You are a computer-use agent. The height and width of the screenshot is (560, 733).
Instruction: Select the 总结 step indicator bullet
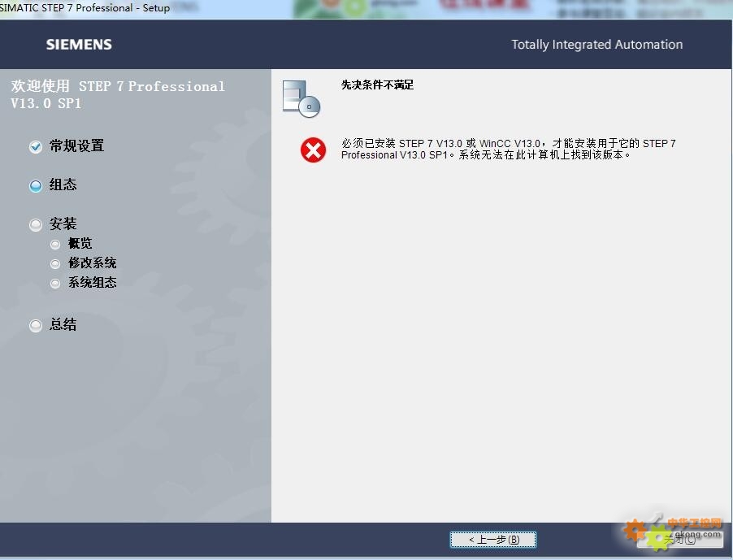pos(36,325)
